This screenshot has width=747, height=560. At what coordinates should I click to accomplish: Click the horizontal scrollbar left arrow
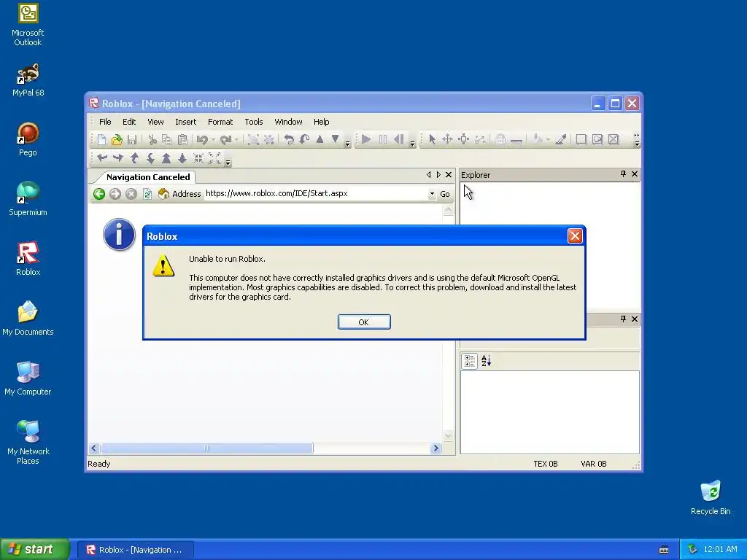pos(94,448)
